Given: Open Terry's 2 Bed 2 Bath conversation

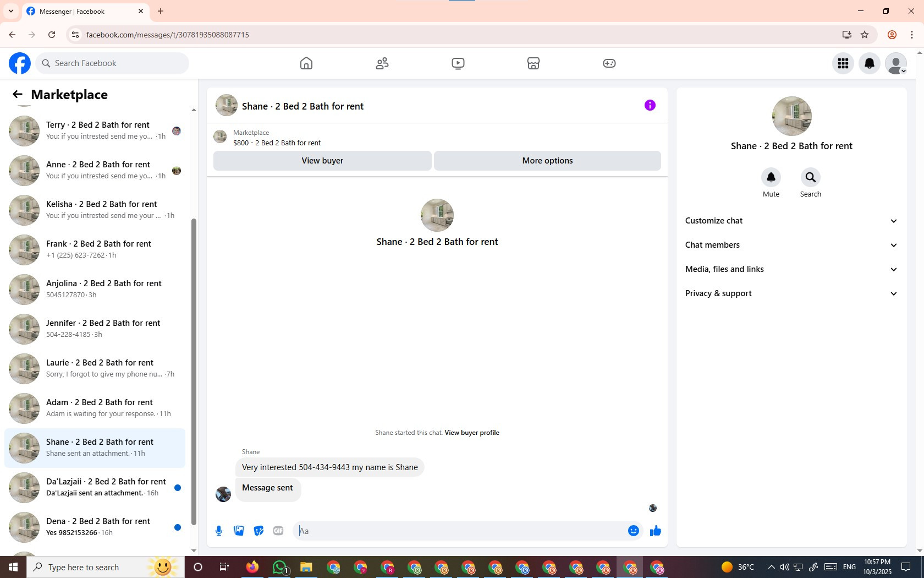Looking at the screenshot, I should point(95,131).
